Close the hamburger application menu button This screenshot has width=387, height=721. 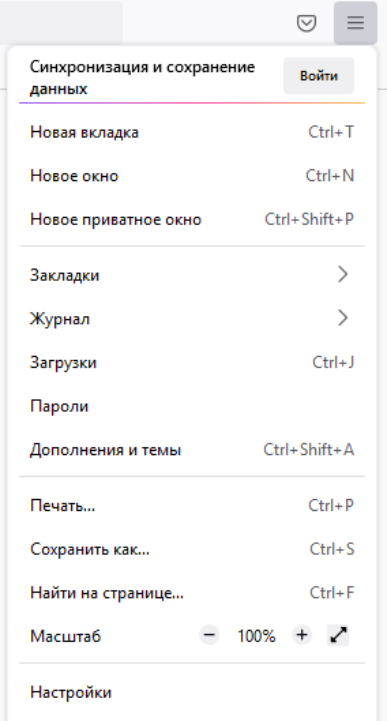click(356, 23)
